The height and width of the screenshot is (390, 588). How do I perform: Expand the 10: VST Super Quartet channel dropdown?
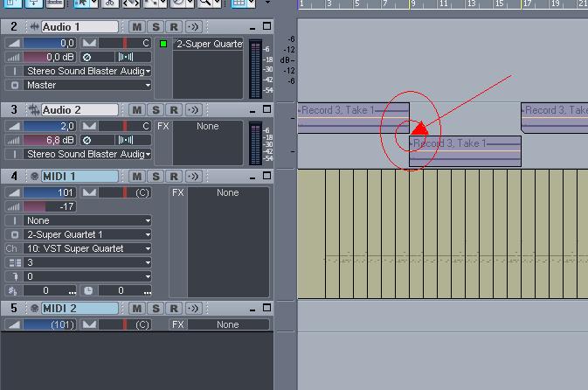(87, 248)
